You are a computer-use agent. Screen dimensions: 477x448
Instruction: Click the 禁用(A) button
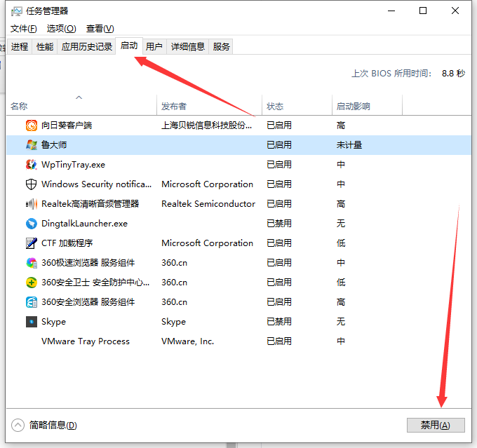coord(435,425)
